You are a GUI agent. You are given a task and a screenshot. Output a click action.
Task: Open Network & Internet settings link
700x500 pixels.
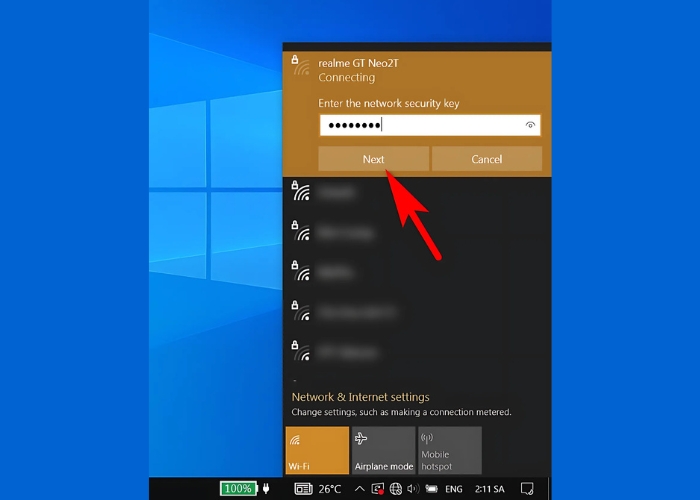[360, 397]
